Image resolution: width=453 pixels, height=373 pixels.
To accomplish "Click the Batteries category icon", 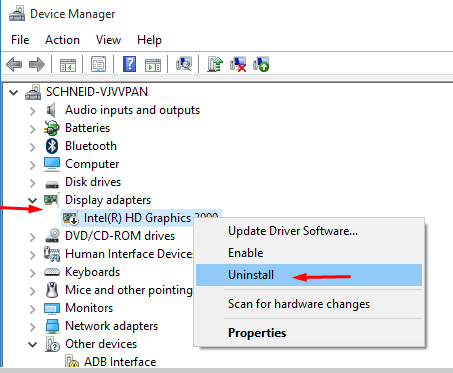I will [x=52, y=128].
